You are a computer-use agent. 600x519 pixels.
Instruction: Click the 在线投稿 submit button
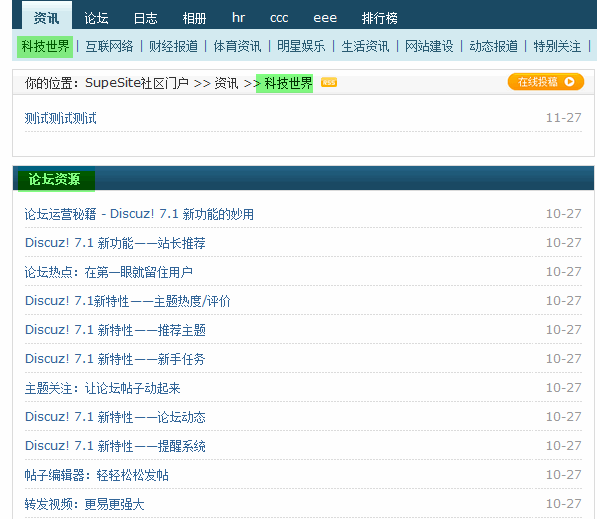[545, 82]
